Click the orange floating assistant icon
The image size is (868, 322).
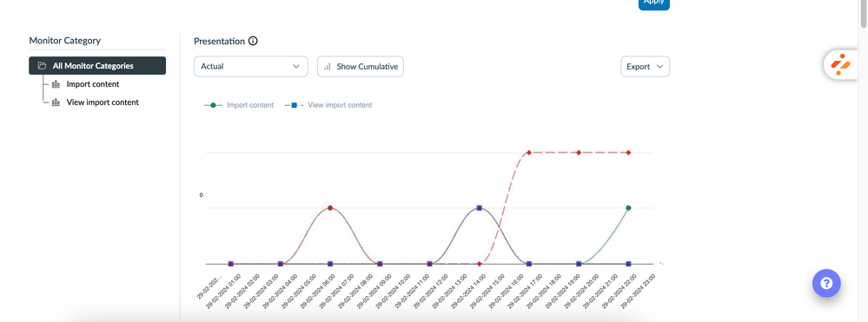point(840,65)
